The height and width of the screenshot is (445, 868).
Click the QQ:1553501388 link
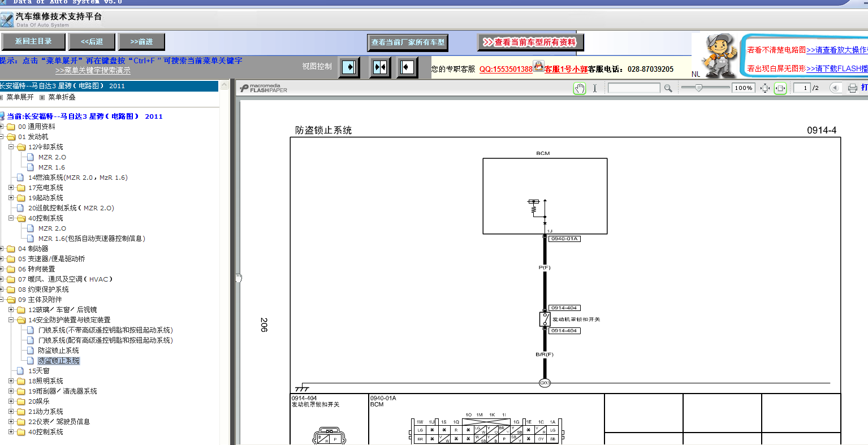(x=506, y=69)
